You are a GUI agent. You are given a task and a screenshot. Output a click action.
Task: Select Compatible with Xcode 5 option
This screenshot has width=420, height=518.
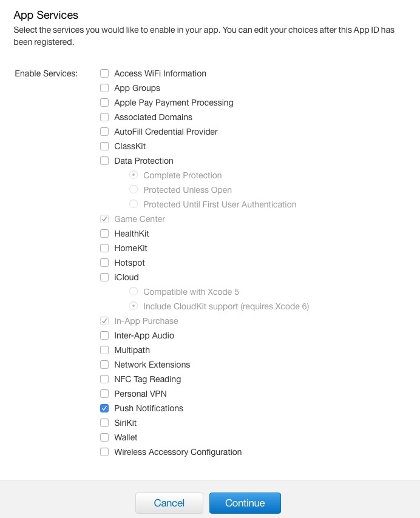pos(134,291)
